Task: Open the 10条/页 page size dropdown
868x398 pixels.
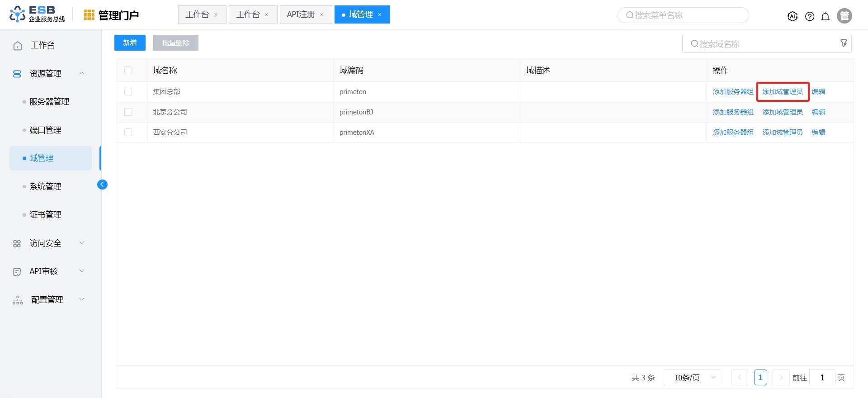Action: (x=691, y=378)
